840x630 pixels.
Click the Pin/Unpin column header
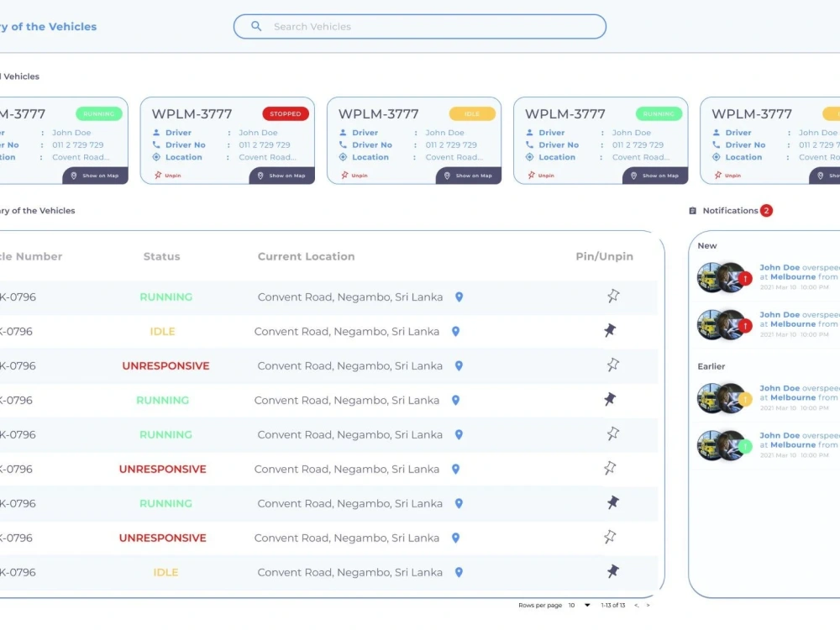pyautogui.click(x=604, y=256)
